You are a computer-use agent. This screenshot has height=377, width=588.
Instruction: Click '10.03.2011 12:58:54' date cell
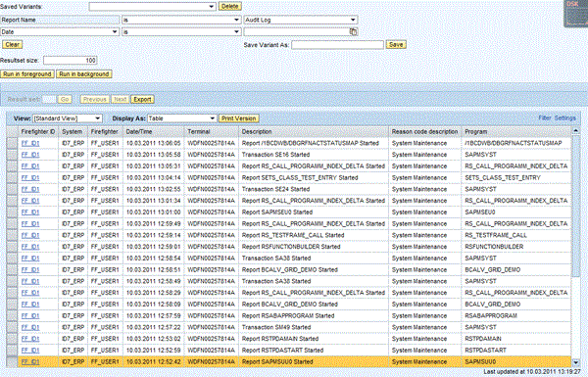point(154,259)
